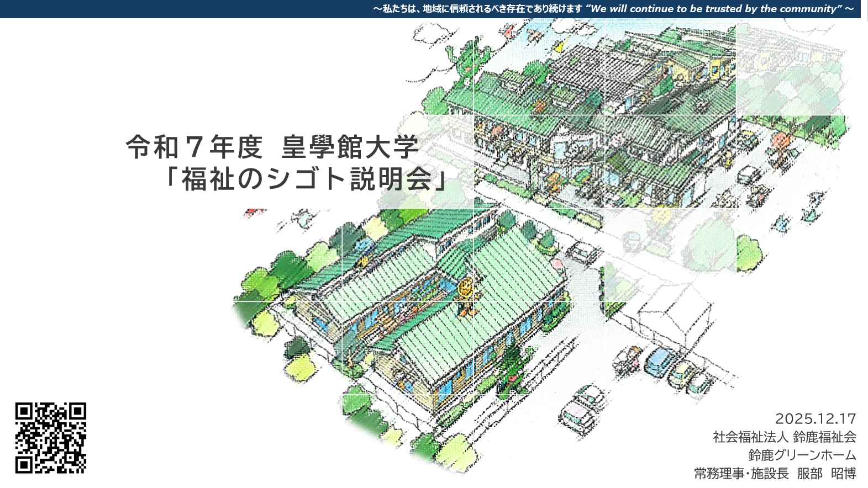Click the organization name 社会福祉法人 鈴鹿福祉会
The width and height of the screenshot is (868, 488).
coord(784,437)
